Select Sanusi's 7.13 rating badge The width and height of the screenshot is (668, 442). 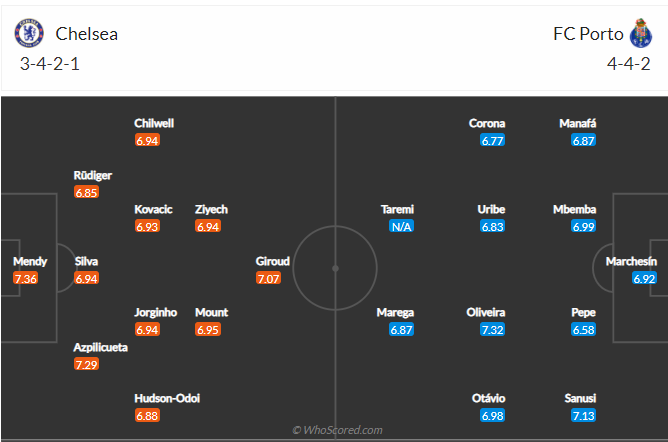(583, 416)
